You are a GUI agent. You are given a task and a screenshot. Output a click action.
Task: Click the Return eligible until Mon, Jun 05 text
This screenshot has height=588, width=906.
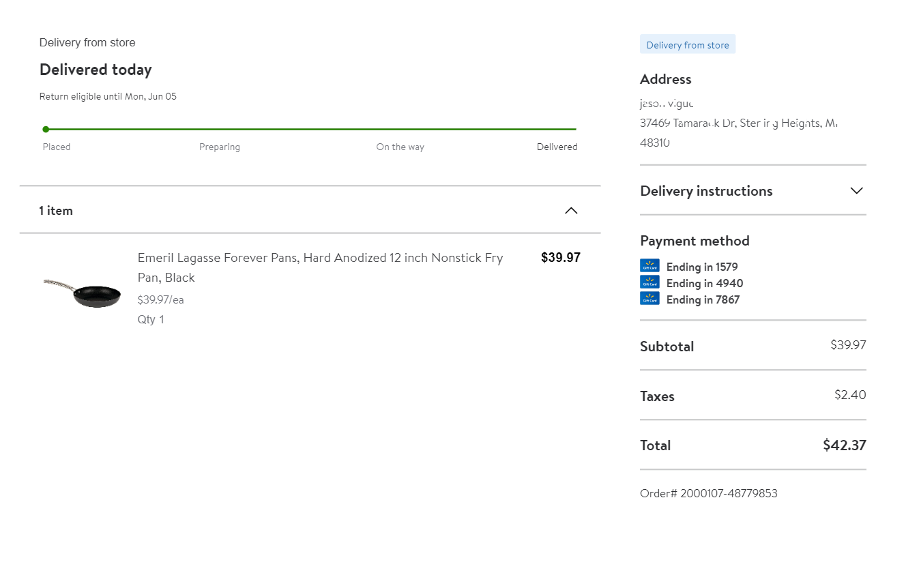point(108,96)
